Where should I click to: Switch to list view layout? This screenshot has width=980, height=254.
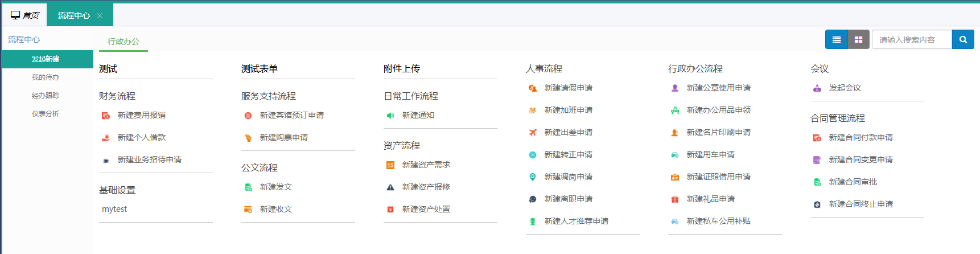837,39
